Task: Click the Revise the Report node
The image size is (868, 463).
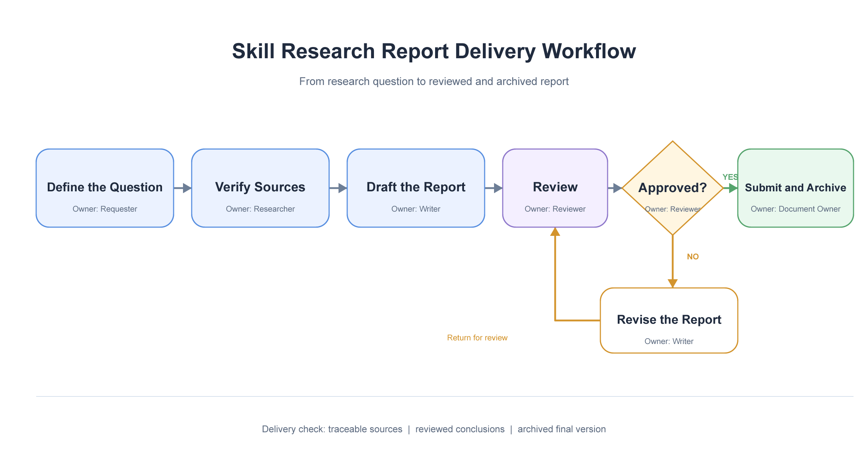Action: tap(669, 320)
